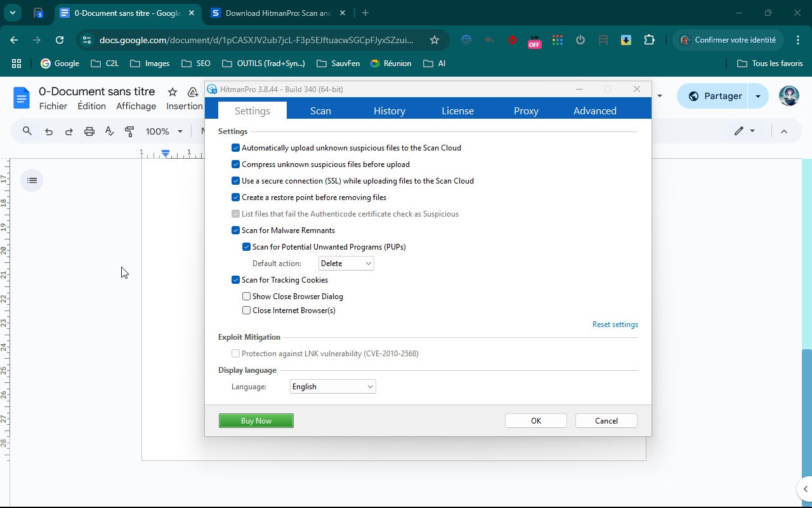The width and height of the screenshot is (812, 508).
Task: Reload the page with the refresh icon
Action: (x=60, y=40)
